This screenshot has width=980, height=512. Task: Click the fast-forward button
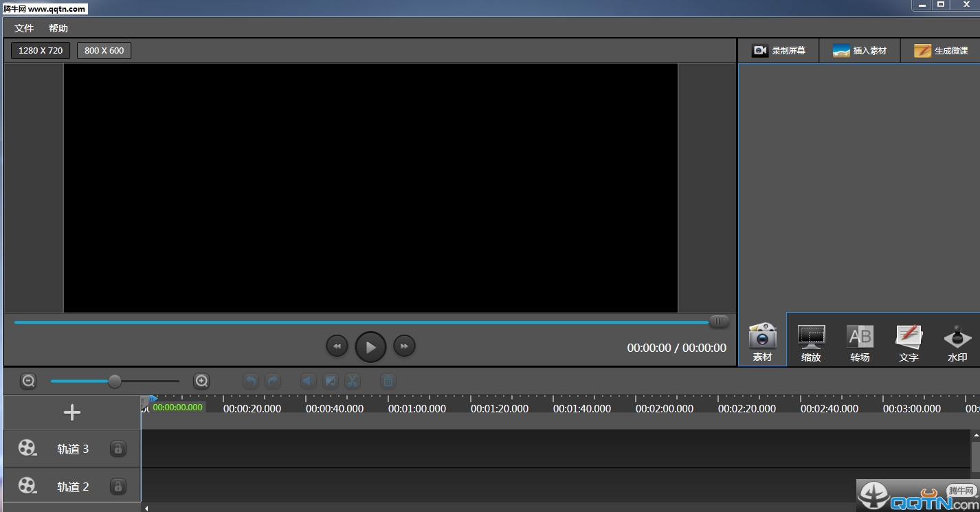(x=404, y=346)
